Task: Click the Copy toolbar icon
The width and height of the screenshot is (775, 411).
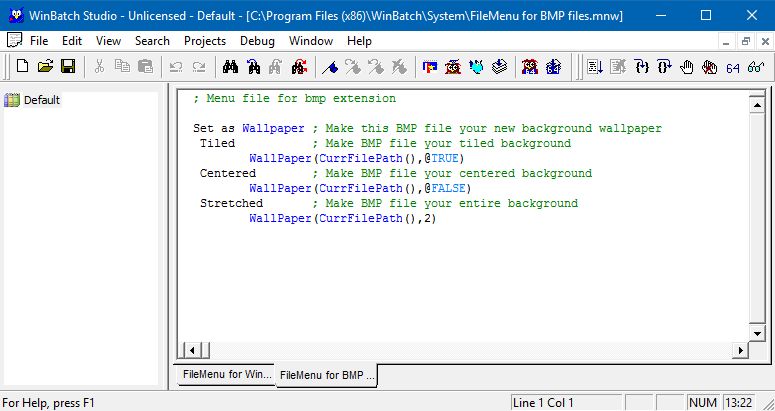Action: click(122, 66)
